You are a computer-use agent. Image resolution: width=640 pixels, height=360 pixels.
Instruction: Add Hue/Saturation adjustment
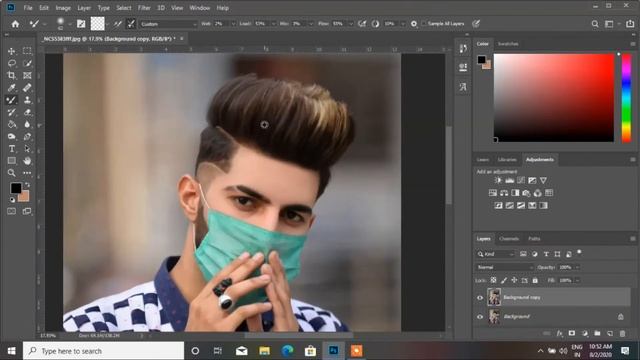[493, 193]
